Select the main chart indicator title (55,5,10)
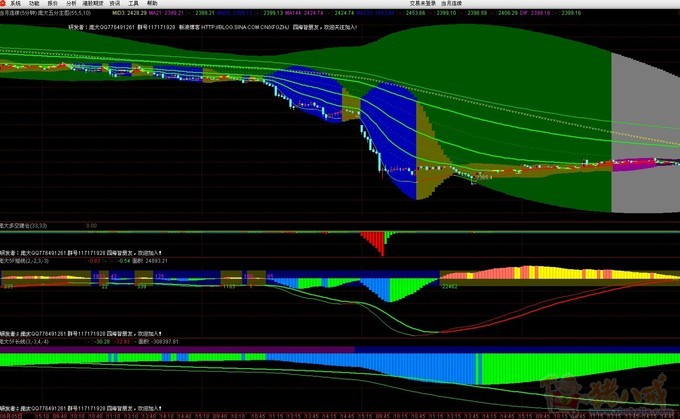Viewport: 680px width, 419px height. coord(46,13)
